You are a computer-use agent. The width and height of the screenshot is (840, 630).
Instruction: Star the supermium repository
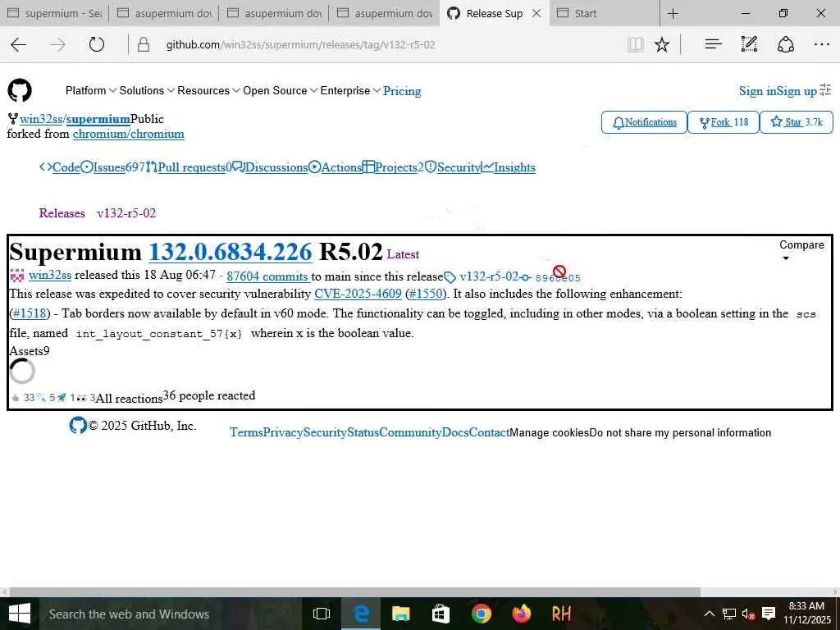click(796, 122)
